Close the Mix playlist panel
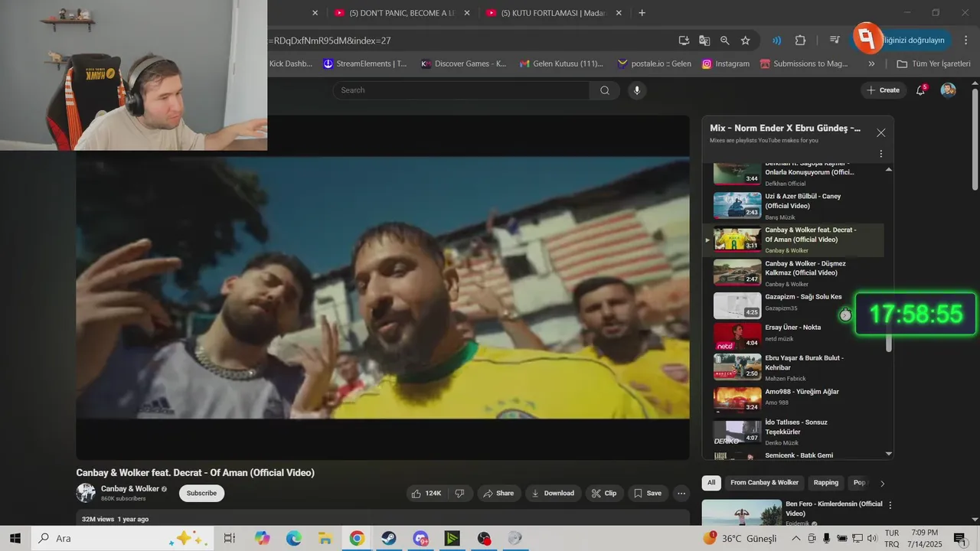 tap(880, 133)
